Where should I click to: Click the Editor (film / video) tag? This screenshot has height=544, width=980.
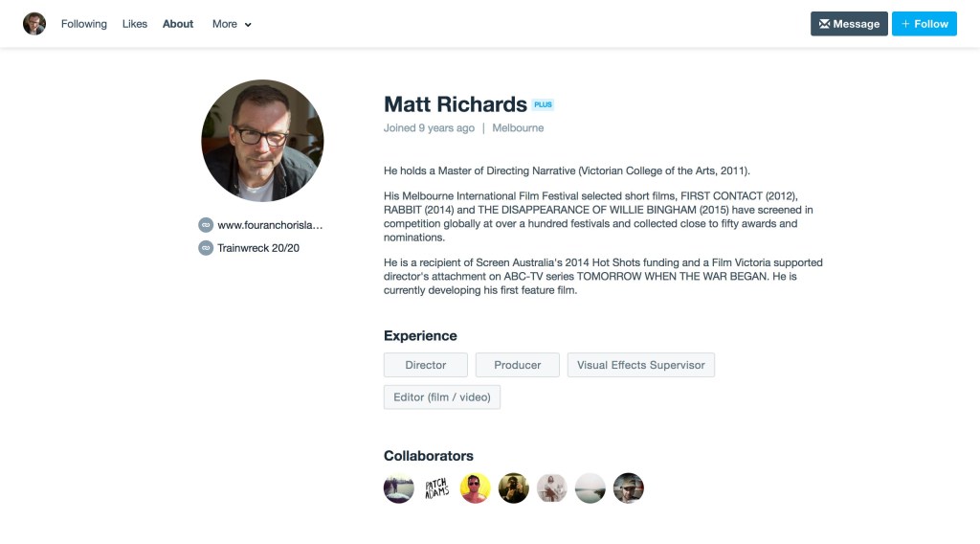click(x=442, y=397)
